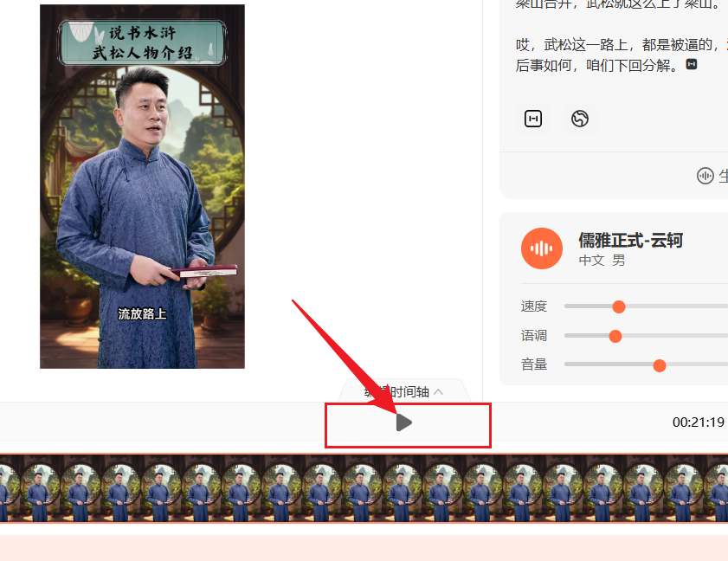Image resolution: width=728 pixels, height=561 pixels.
Task: Click the globe icon button below the script
Action: tap(579, 119)
